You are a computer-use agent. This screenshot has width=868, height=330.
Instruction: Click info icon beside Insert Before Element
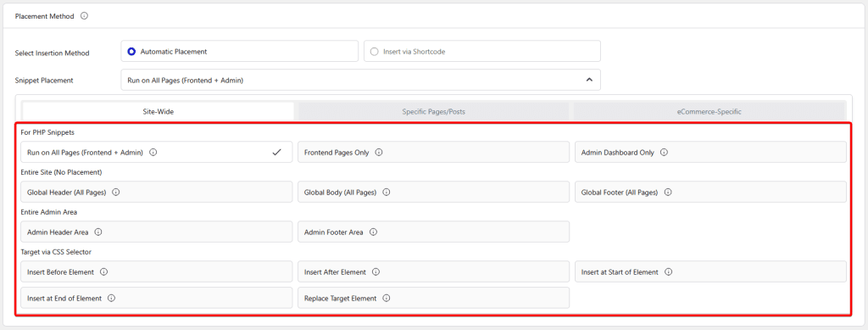pyautogui.click(x=104, y=271)
